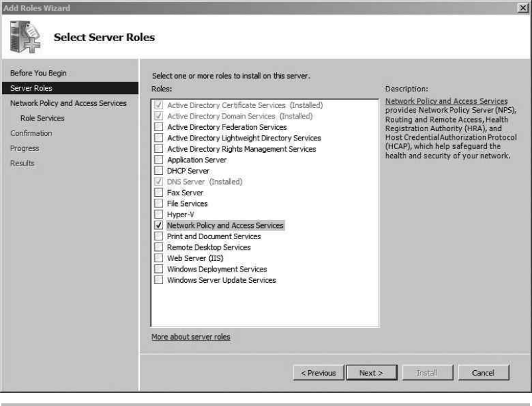Viewport: 532px width, 406px height.
Task: Enable Active Directory Rights Management Services
Action: click(x=158, y=148)
